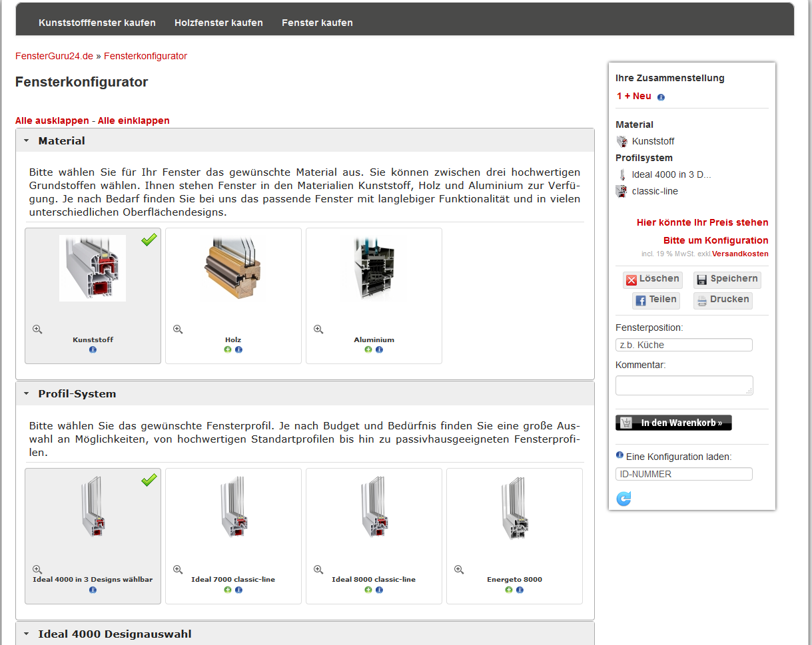Viewport: 812px width, 645px height.
Task: Click the green plus icon under Energeto 8000
Action: click(x=509, y=590)
